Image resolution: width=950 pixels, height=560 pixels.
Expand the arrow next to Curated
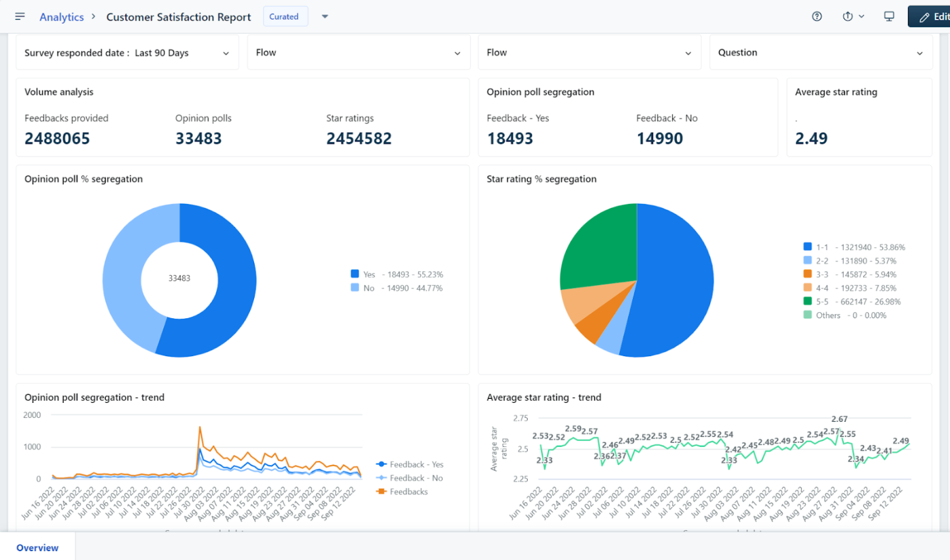point(325,16)
